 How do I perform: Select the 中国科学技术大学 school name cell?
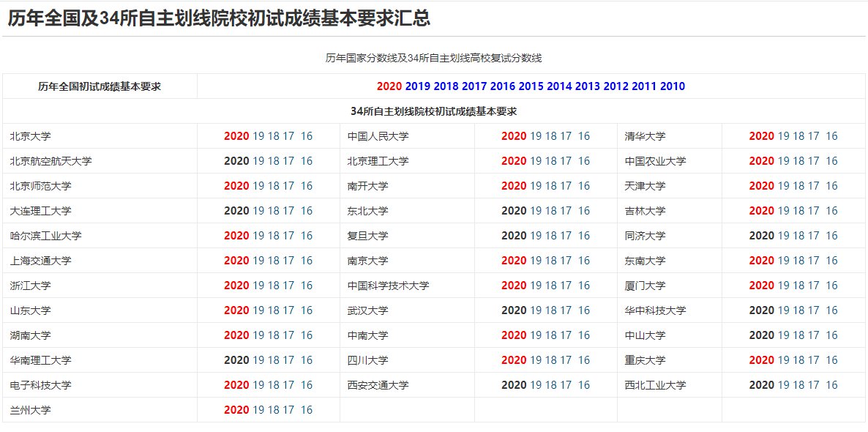point(407,286)
